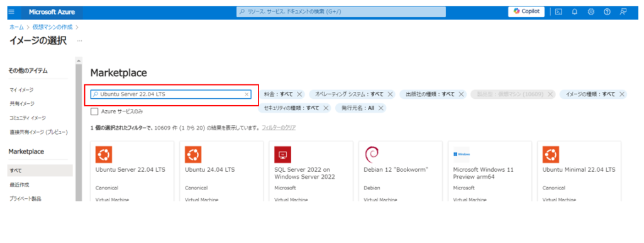
Task: Click the SQL Server 2022 red icon
Action: 282,155
